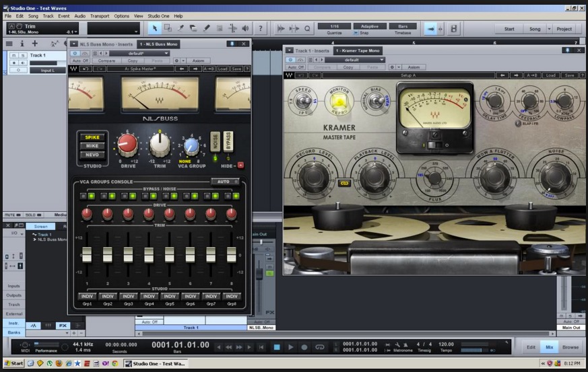Open Firefox from the quick launch bar

[x=59, y=363]
